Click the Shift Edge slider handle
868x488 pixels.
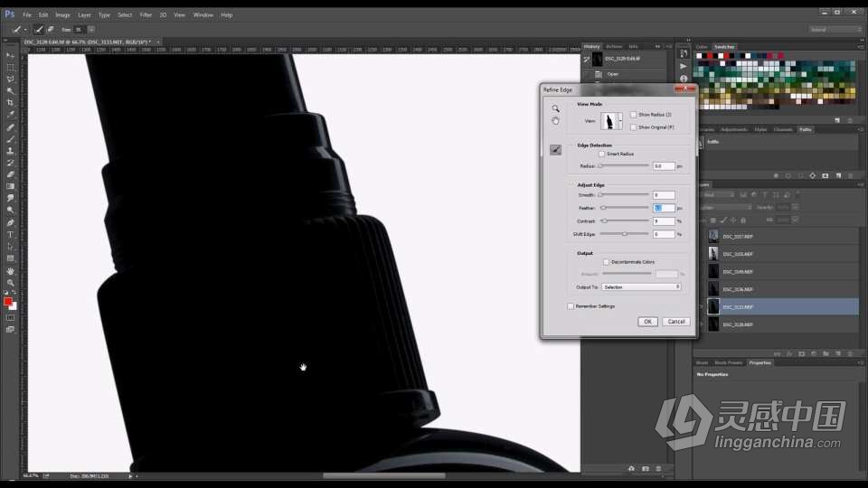[x=624, y=234]
